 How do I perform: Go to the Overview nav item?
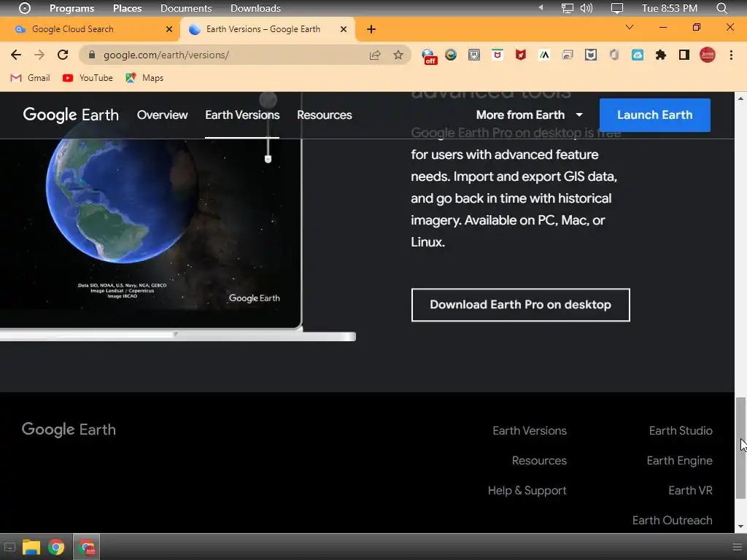[163, 114]
